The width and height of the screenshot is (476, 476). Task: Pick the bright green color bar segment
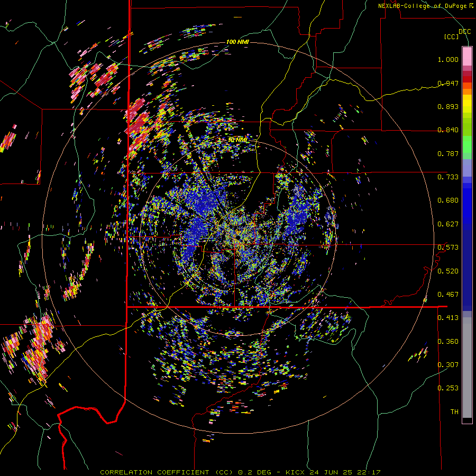click(467, 145)
